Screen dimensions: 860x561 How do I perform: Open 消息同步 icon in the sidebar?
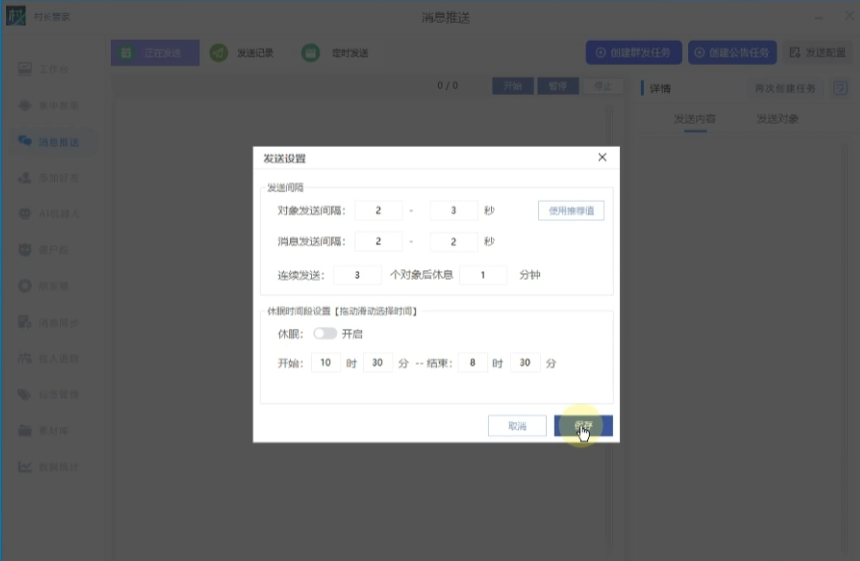25,322
